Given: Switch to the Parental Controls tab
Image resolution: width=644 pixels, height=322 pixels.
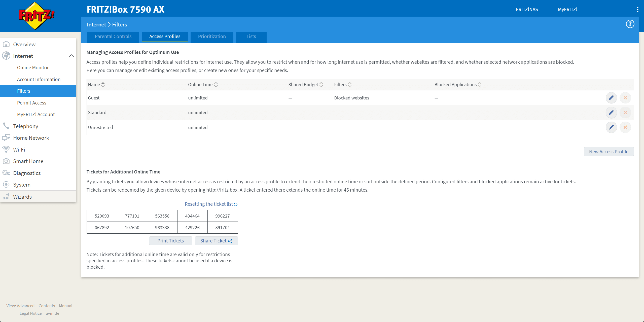Looking at the screenshot, I should pyautogui.click(x=113, y=37).
